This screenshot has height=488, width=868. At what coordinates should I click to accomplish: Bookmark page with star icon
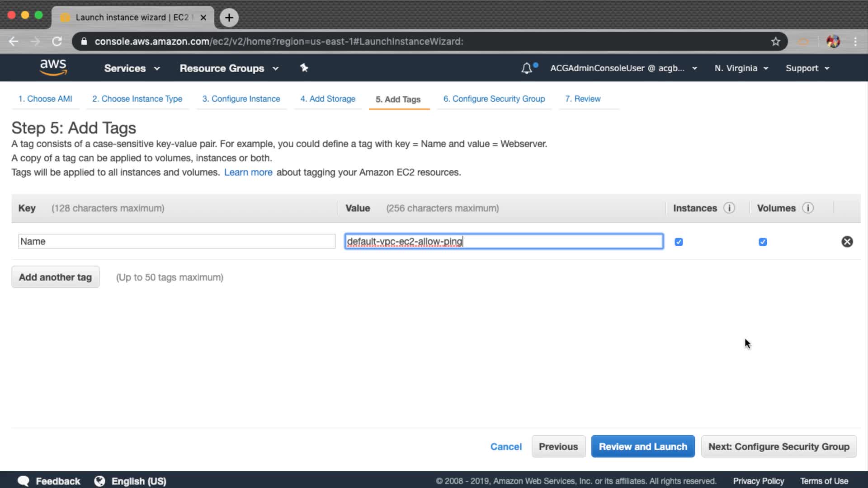point(775,42)
